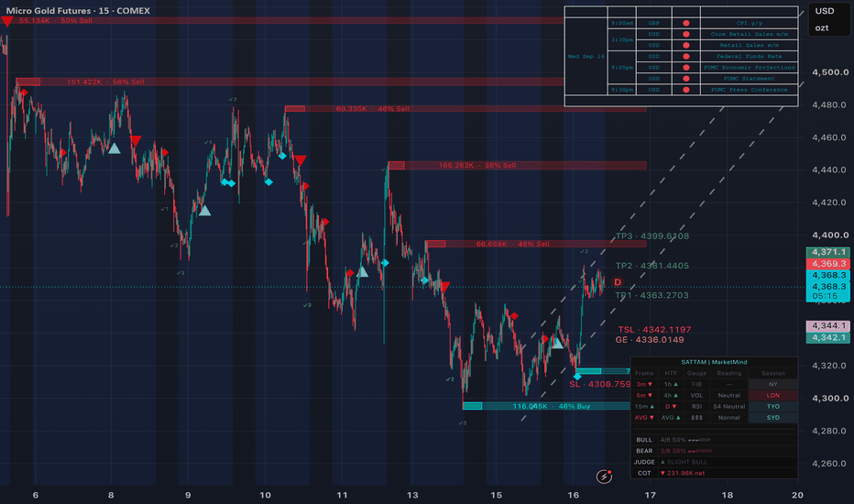Click the 4,344.1 pink price label
This screenshot has width=854, height=504.
coord(827,326)
